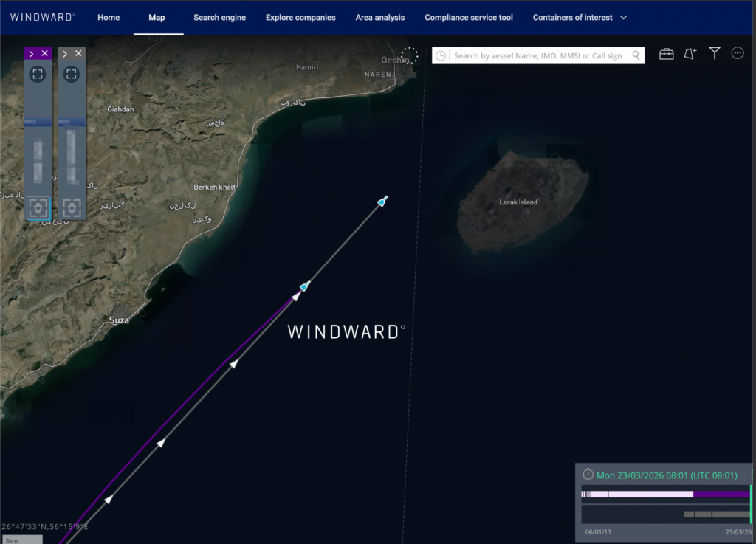Click the coordinates readout 26°47'33"N
756x544 pixels.
(45, 526)
